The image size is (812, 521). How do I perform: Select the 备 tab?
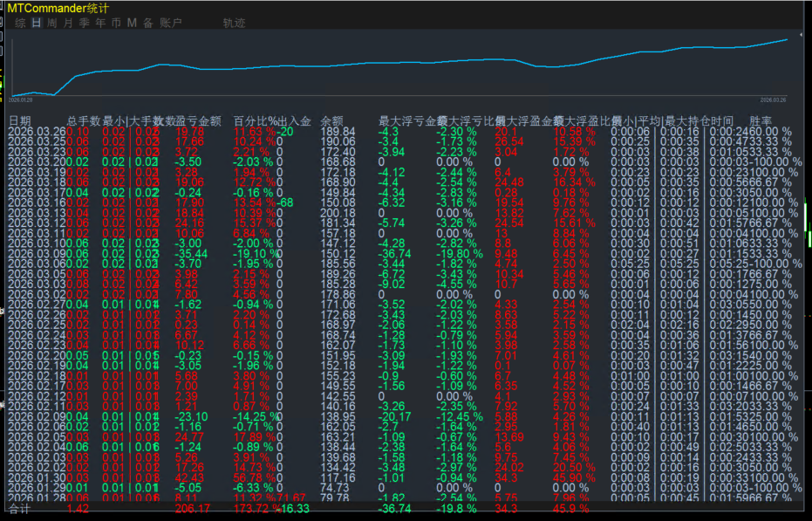tap(148, 23)
